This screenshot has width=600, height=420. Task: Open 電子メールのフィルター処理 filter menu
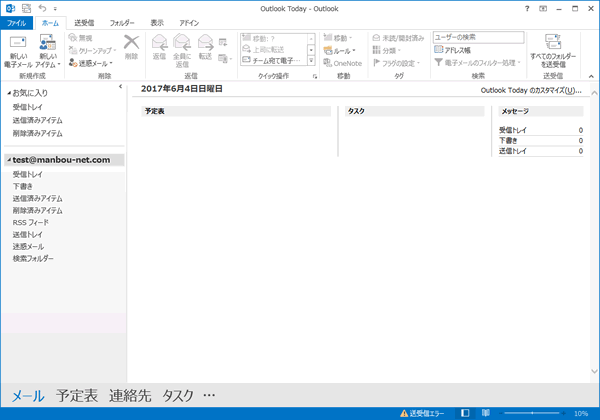pos(478,62)
